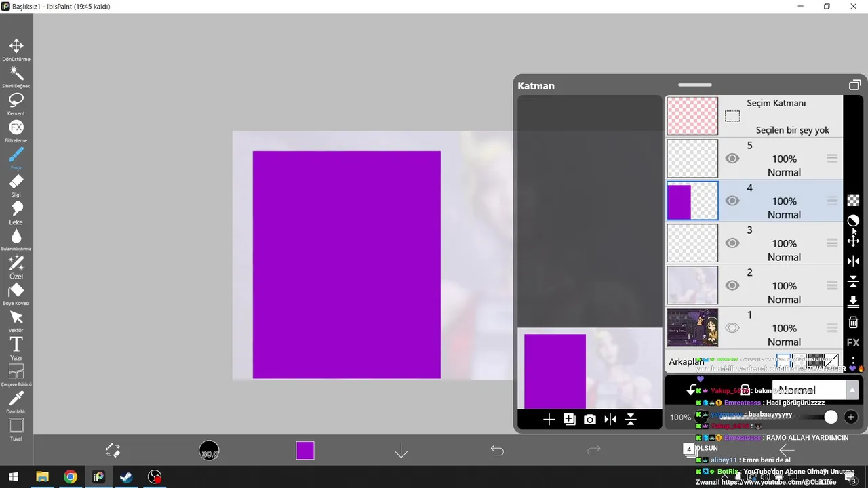Select purple layer 4 thumbnail

pyautogui.click(x=692, y=201)
